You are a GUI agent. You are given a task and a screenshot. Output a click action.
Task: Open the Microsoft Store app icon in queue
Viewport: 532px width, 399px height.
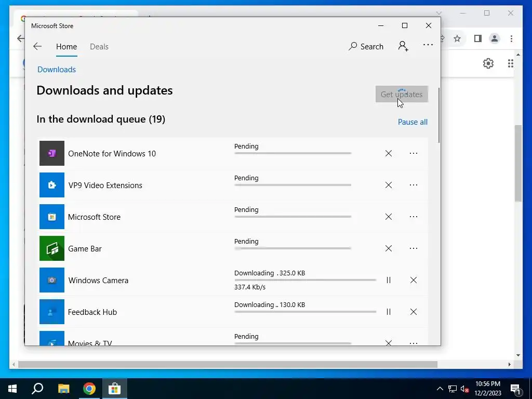coord(52,217)
